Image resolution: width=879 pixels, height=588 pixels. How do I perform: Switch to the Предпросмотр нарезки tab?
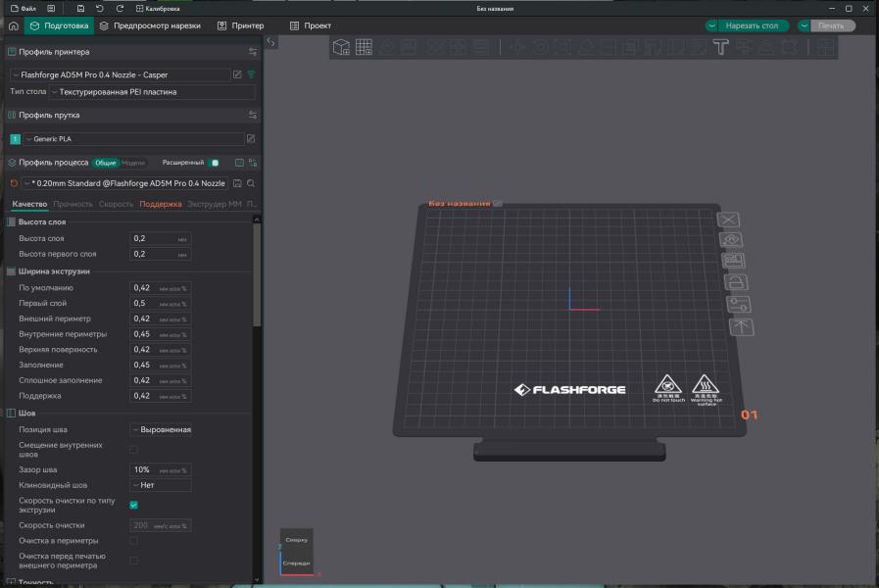[x=150, y=25]
